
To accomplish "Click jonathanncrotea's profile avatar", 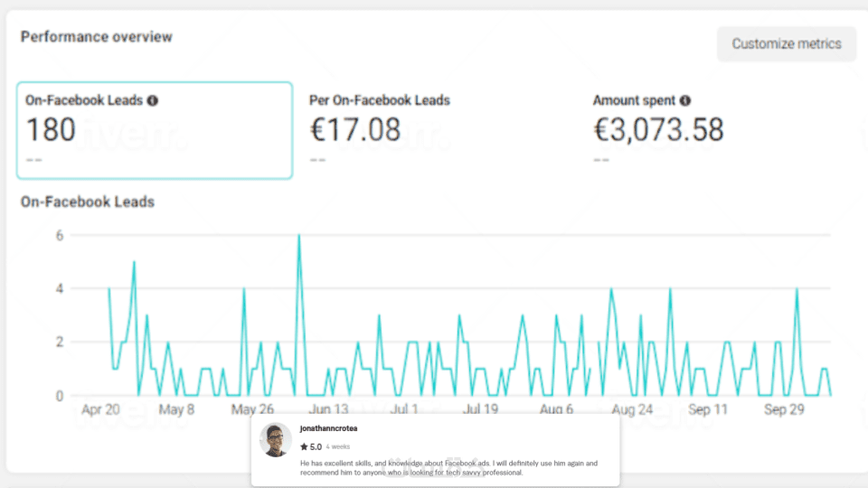I will tap(276, 439).
